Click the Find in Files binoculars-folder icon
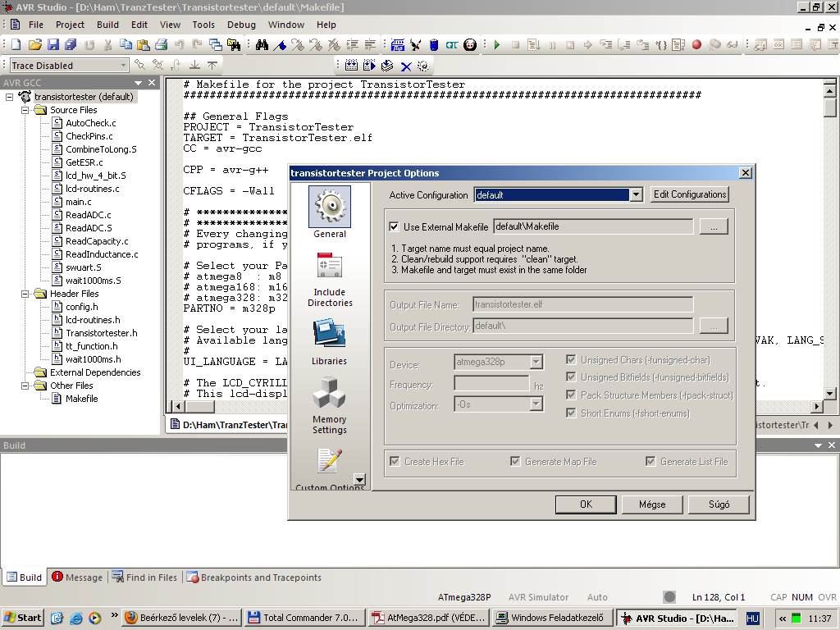840x630 pixels. (234, 45)
